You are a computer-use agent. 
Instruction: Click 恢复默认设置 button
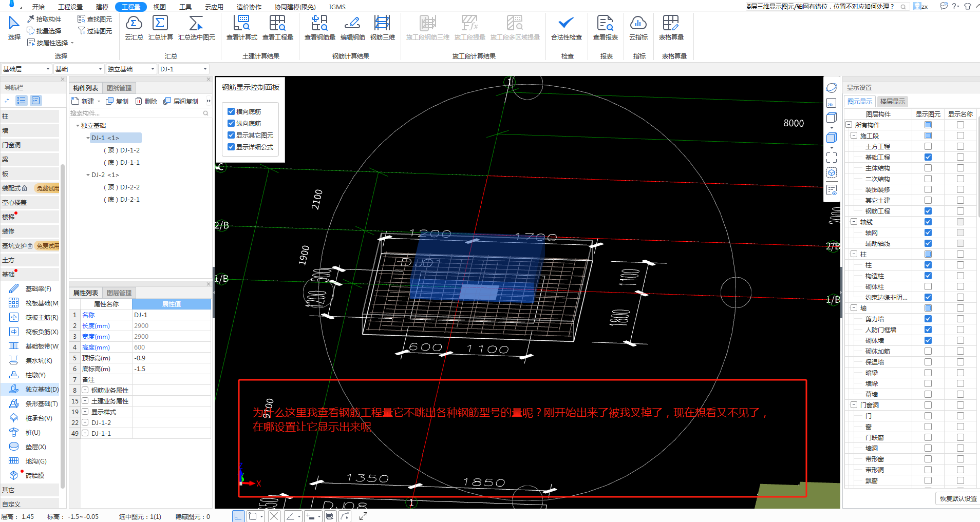coord(958,498)
